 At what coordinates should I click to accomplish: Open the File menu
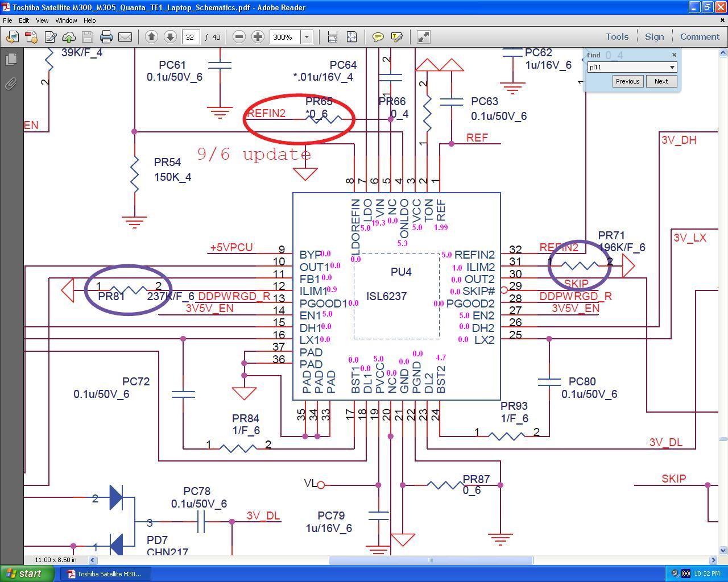pos(7,20)
